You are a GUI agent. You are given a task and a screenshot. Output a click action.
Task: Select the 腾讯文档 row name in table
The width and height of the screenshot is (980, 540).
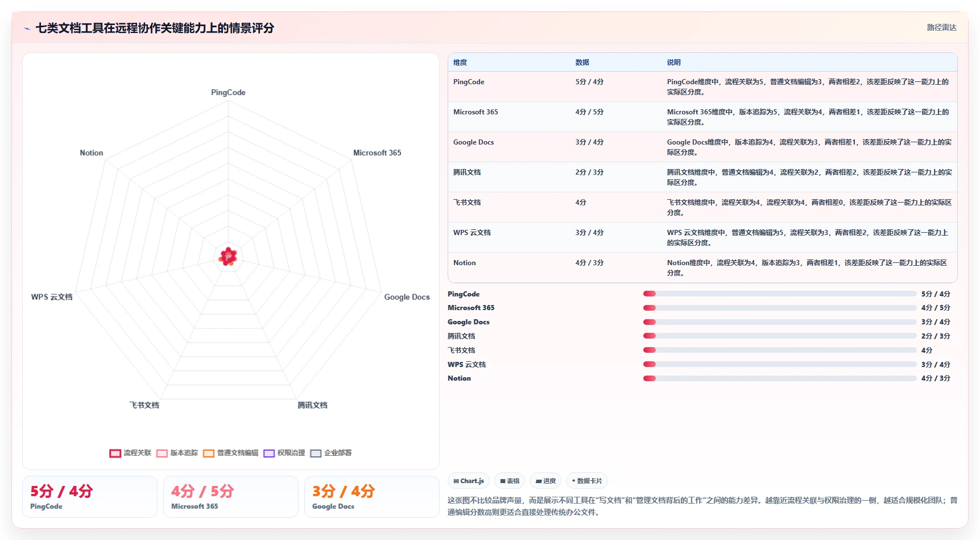[x=467, y=172]
